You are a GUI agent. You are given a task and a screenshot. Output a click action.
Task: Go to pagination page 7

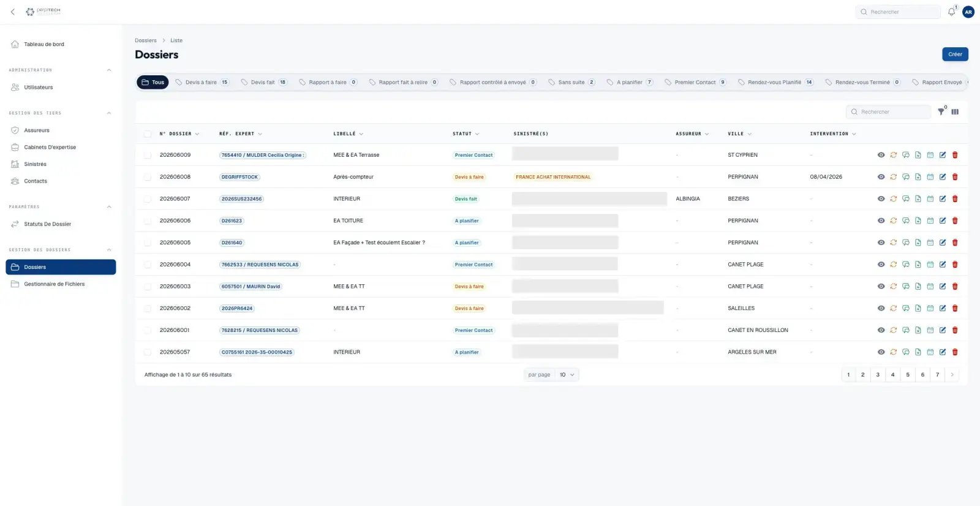point(937,375)
